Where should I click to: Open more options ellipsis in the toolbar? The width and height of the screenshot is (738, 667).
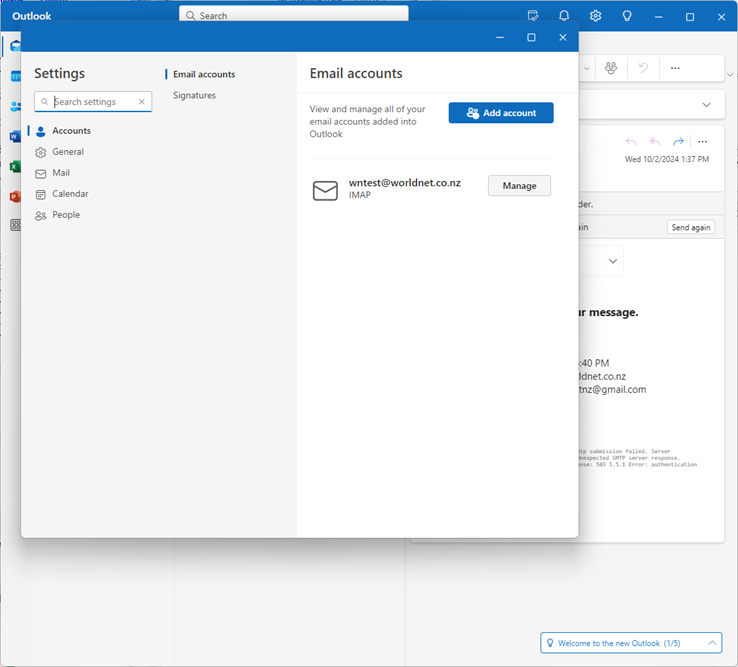coord(675,68)
